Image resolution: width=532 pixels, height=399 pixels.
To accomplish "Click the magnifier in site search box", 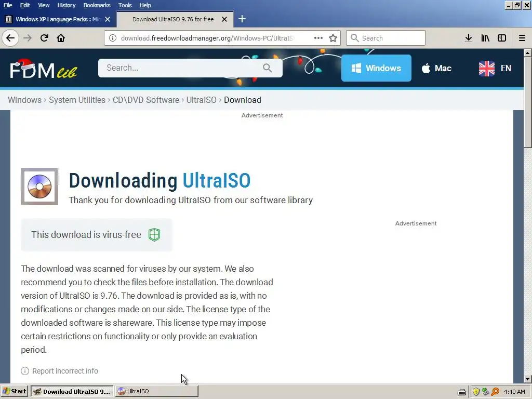I will click(268, 68).
